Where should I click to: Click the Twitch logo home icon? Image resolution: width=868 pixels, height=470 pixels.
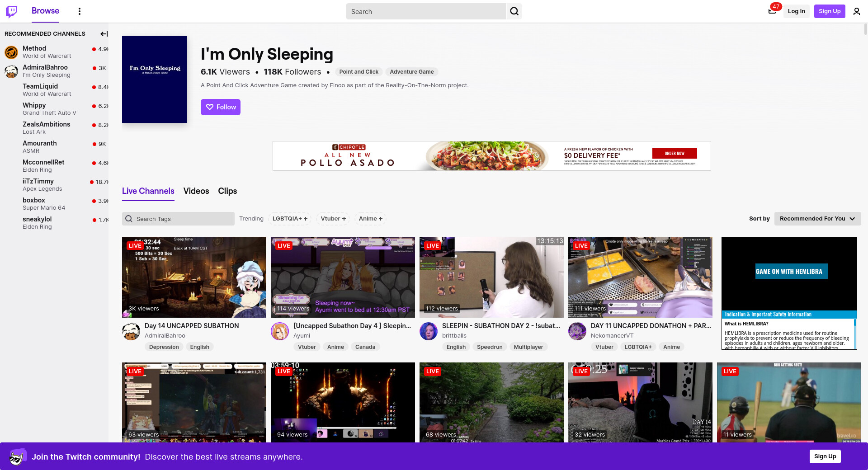(x=11, y=11)
